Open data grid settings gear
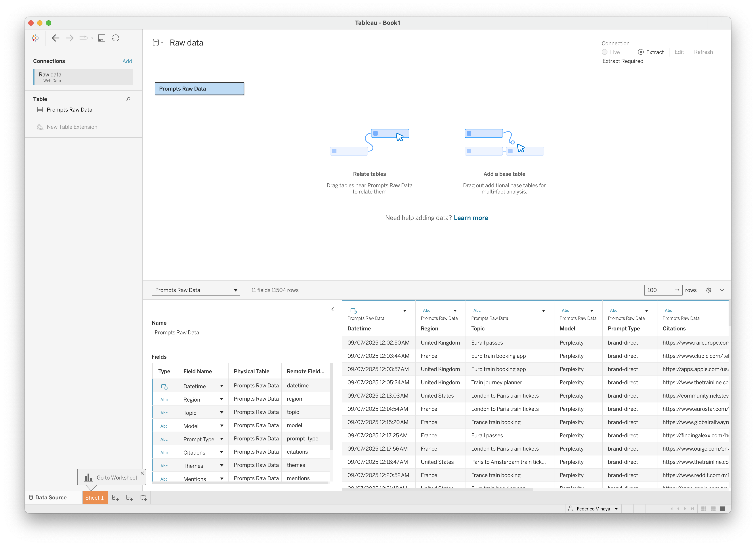 pyautogui.click(x=709, y=290)
